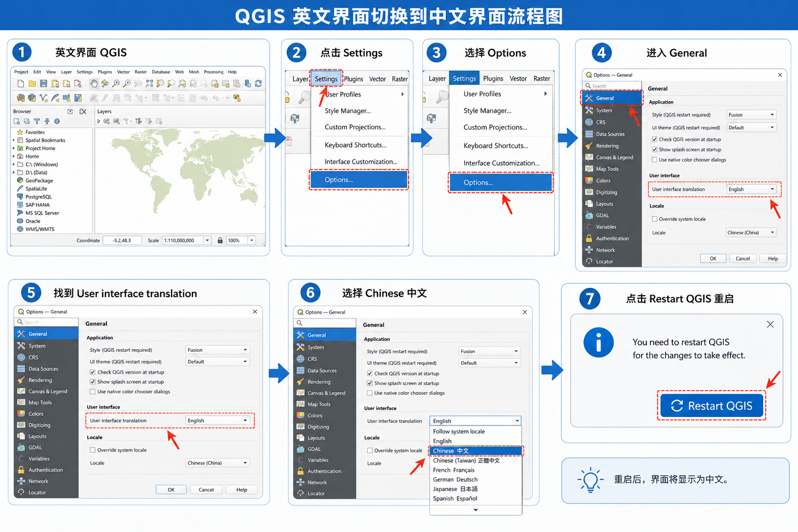
Task: Open Style Fusion dropdown in step 6
Action: coord(489,351)
